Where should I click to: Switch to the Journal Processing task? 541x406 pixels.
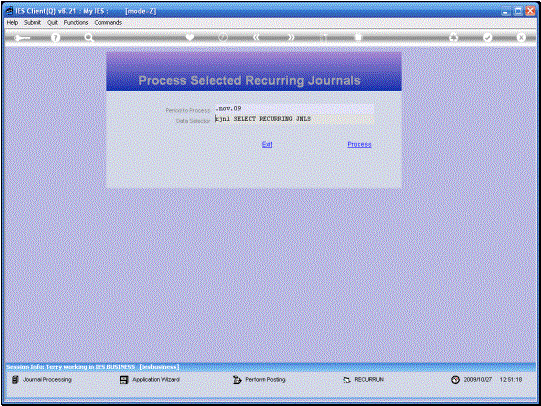click(x=42, y=380)
